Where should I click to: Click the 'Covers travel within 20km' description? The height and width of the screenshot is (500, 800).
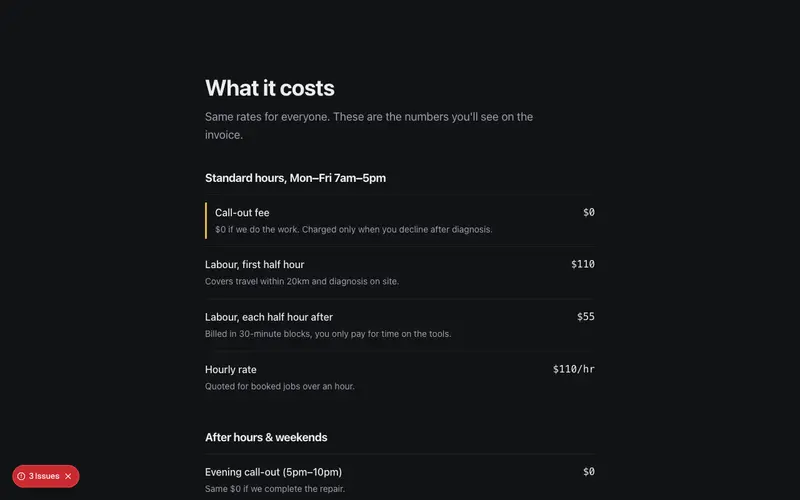point(302,281)
